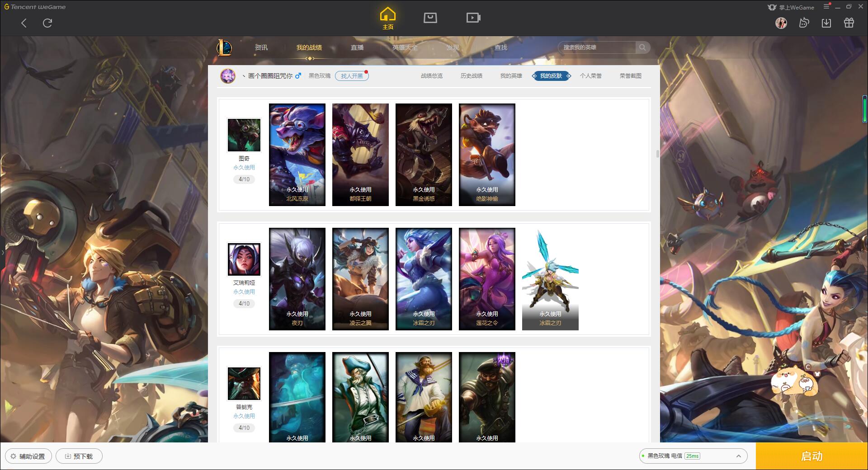The width and height of the screenshot is (868, 470).
Task: Click the 普朗克 champion portrait
Action: [244, 384]
